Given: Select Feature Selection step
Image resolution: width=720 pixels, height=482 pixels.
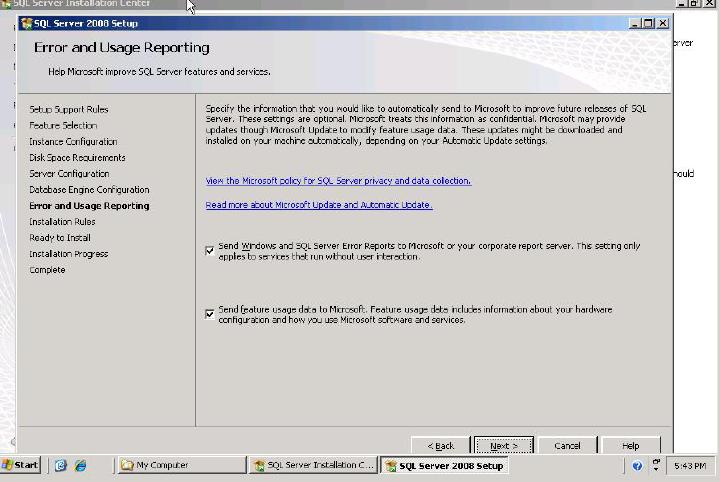Looking at the screenshot, I should pyautogui.click(x=63, y=125).
